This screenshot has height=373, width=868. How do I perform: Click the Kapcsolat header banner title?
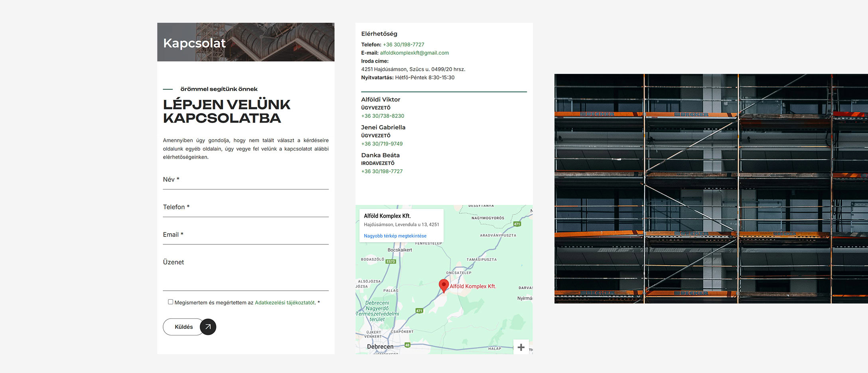click(x=194, y=43)
